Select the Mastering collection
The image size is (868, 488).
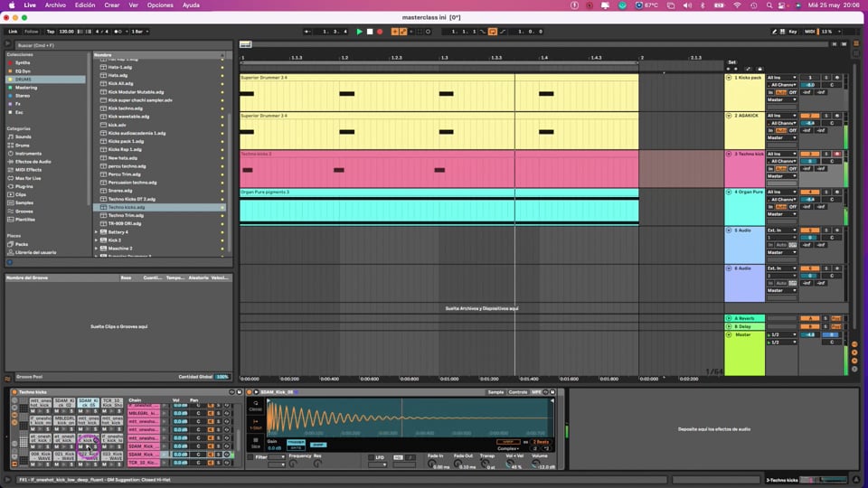[26, 88]
